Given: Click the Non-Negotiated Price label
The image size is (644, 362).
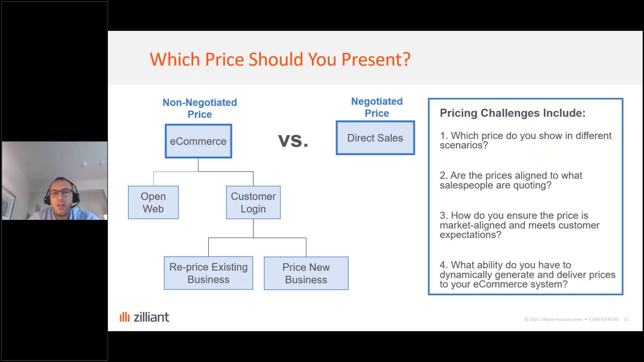Looking at the screenshot, I should tap(200, 108).
